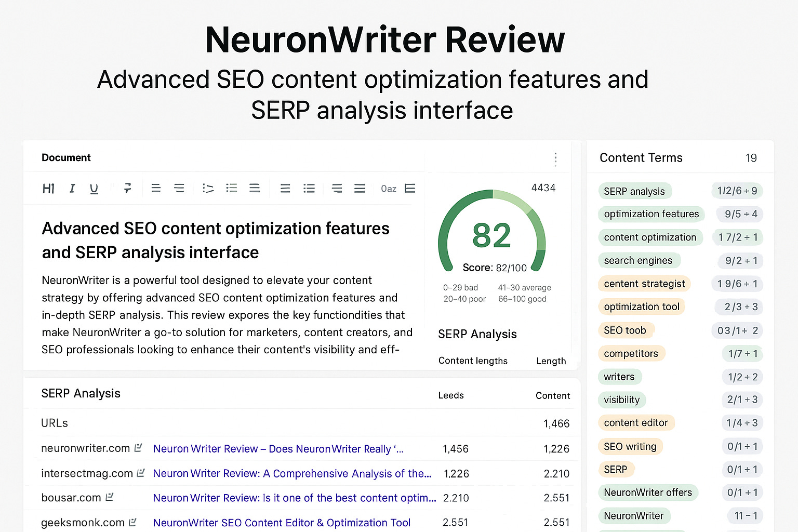
Task: Click the 'bousar.com' domain text
Action: point(71,497)
